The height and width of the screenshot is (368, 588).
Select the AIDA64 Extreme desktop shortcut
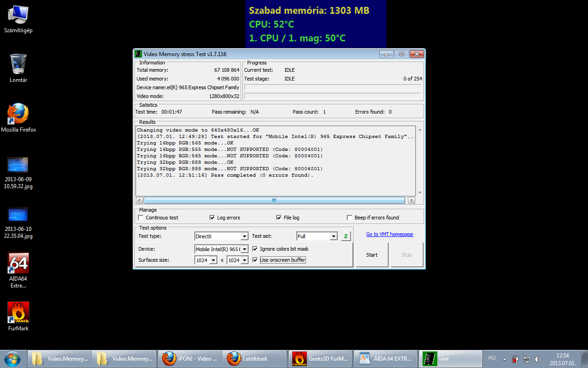[x=18, y=270]
